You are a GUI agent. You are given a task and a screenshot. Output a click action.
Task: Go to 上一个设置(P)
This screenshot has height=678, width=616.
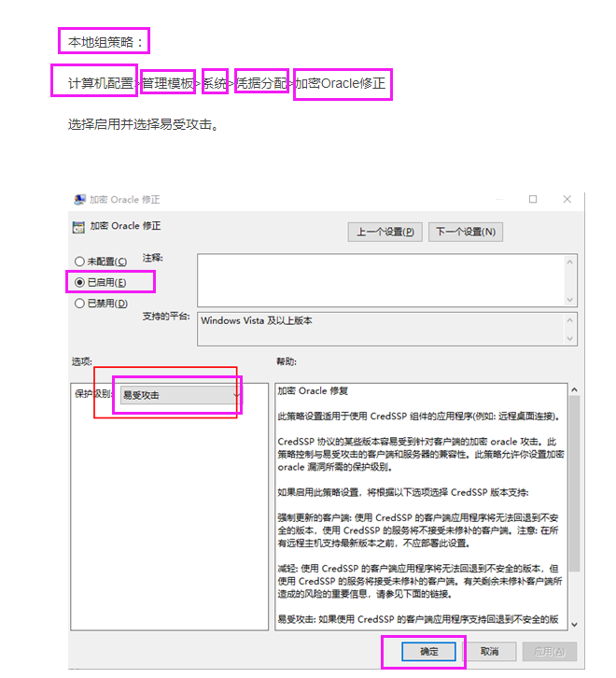385,233
